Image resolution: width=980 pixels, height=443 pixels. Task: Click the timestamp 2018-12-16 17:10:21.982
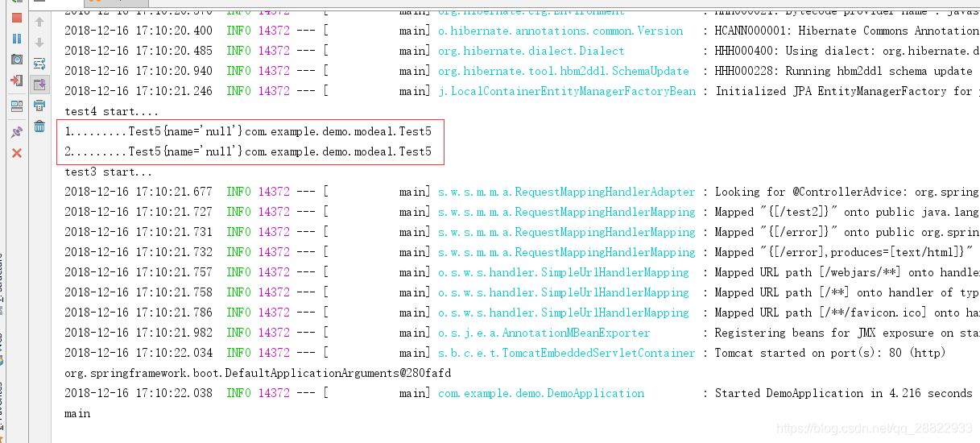pos(139,333)
